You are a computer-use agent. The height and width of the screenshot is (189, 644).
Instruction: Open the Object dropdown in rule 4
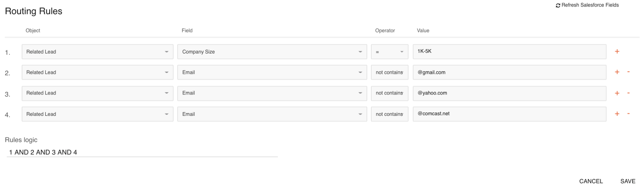(x=97, y=114)
